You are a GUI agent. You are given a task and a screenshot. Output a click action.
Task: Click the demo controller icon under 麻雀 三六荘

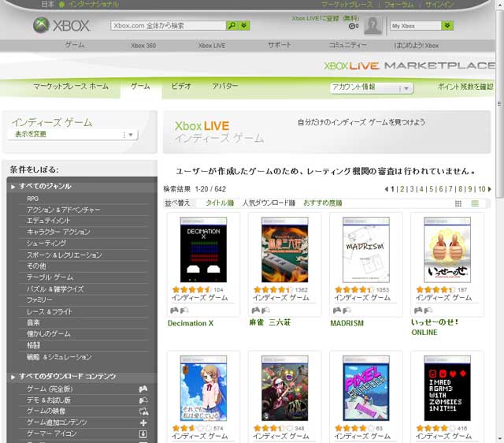pos(266,311)
